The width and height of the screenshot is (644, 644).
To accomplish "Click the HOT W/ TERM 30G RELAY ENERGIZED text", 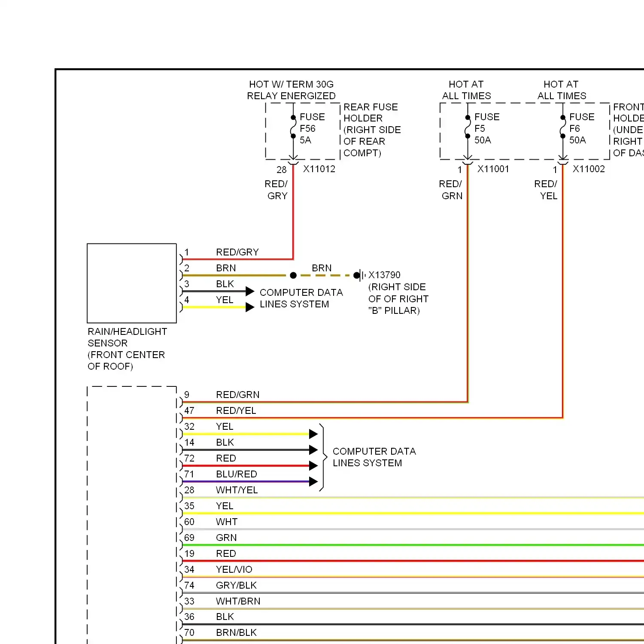I will tap(291, 90).
